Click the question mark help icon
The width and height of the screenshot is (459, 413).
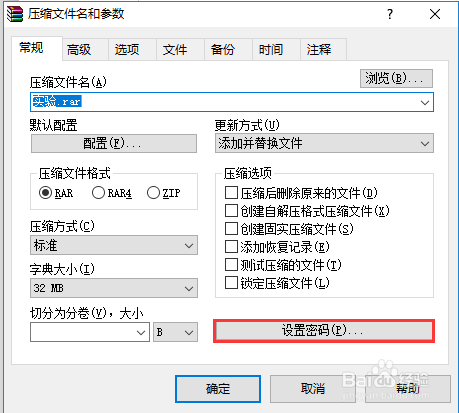(390, 14)
